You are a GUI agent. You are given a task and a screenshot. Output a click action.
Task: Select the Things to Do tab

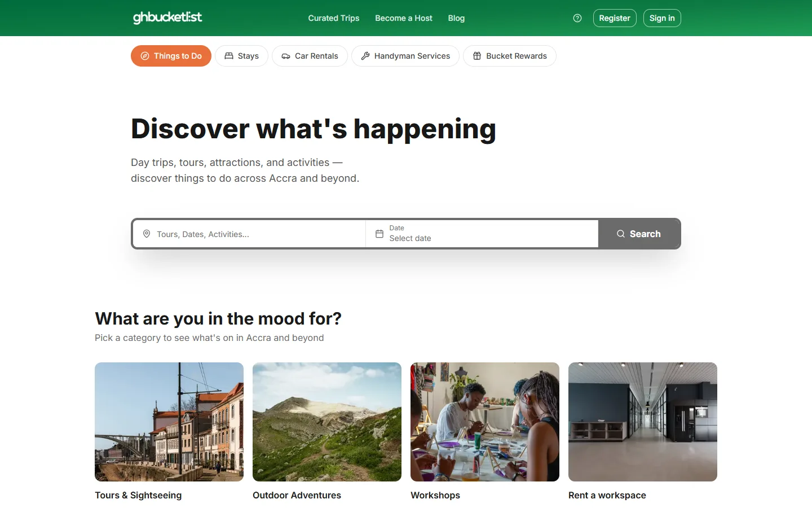[171, 56]
